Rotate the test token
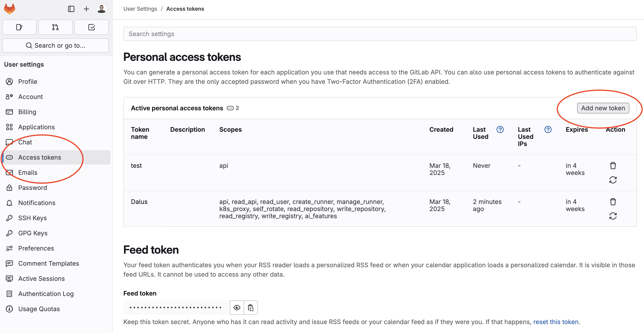The width and height of the screenshot is (644, 333). [613, 180]
